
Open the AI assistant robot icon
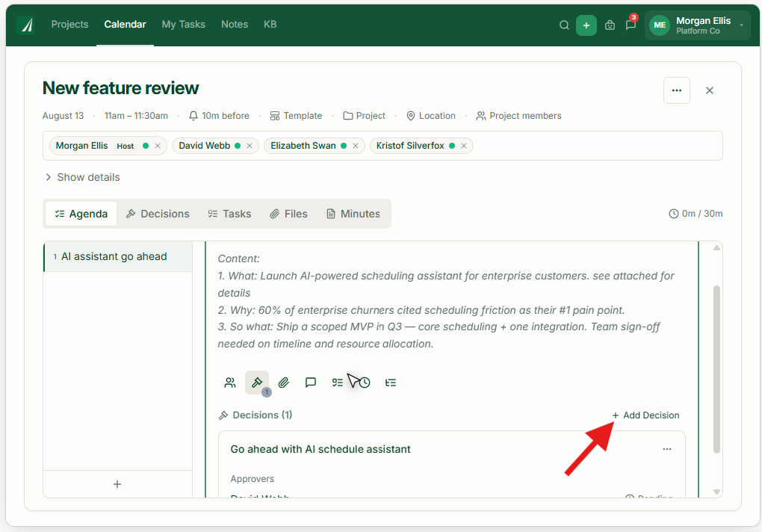pyautogui.click(x=610, y=25)
